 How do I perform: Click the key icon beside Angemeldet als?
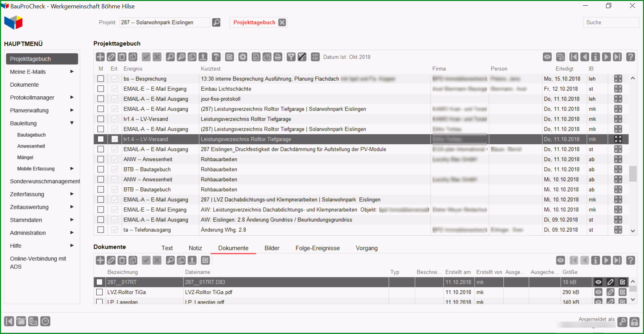click(x=622, y=322)
